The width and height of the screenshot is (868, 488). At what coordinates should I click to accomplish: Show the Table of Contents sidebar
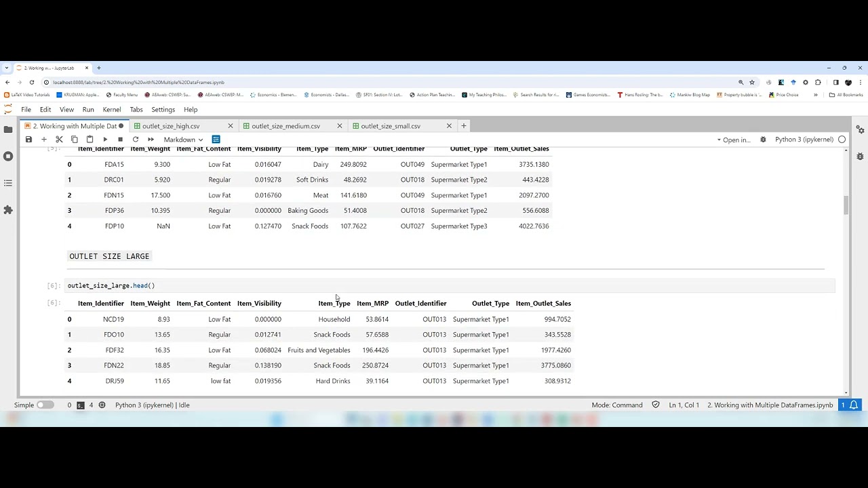pos(8,183)
